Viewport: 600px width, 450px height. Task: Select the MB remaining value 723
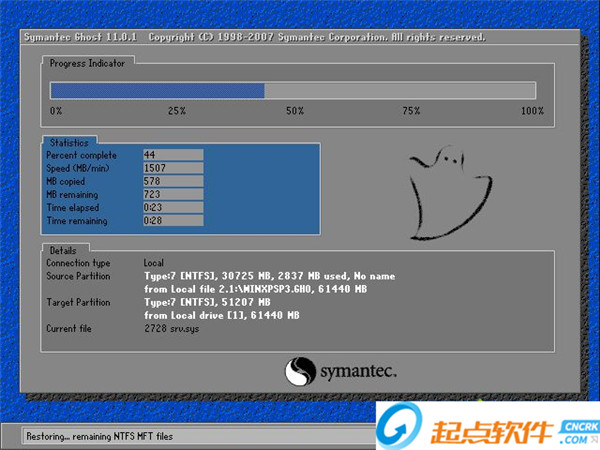pos(173,194)
